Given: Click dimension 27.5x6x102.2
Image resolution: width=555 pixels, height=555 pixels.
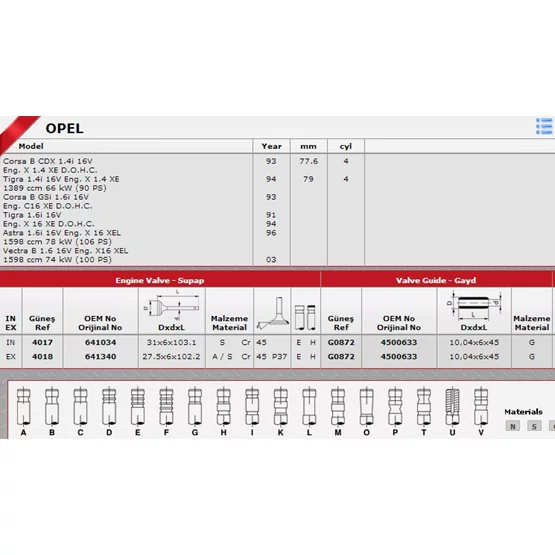Looking at the screenshot, I should tap(171, 356).
